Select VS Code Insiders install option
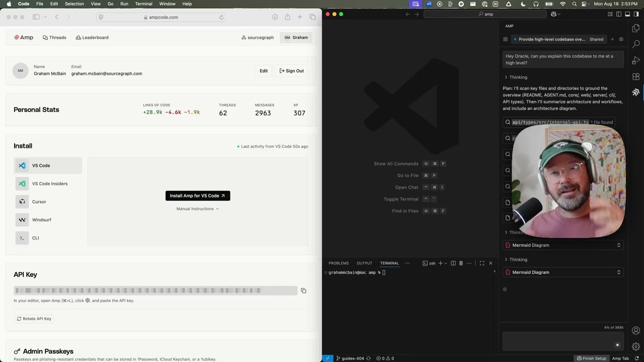The image size is (644, 362). 48,184
